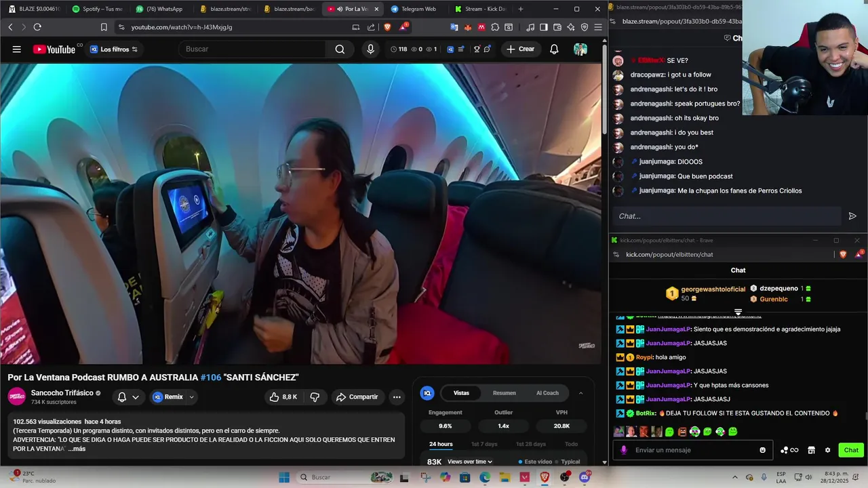Collapse the stats panel with the chevron
This screenshot has height=488, width=868.
(x=581, y=393)
